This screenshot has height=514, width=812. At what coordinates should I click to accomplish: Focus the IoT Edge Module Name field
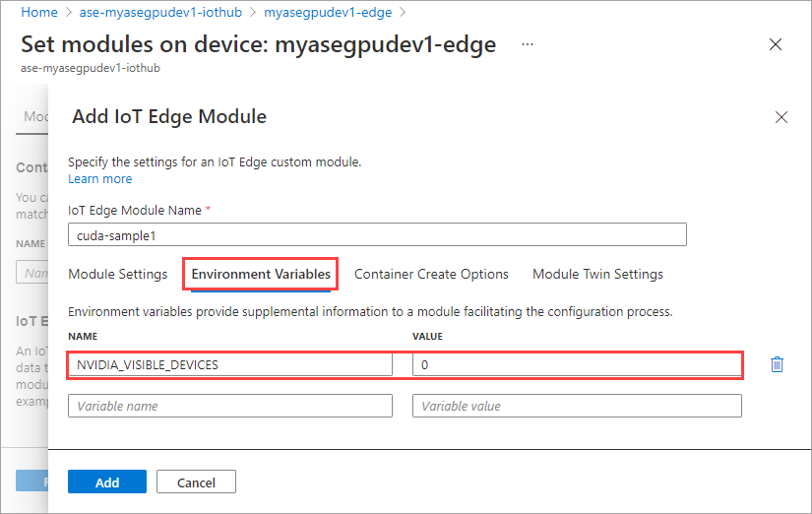377,234
